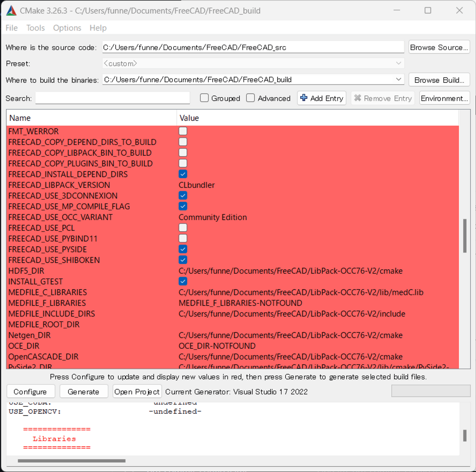Check FREECAD_COPY_LIBPACK_BIN_TO_BUILD option

(183, 152)
